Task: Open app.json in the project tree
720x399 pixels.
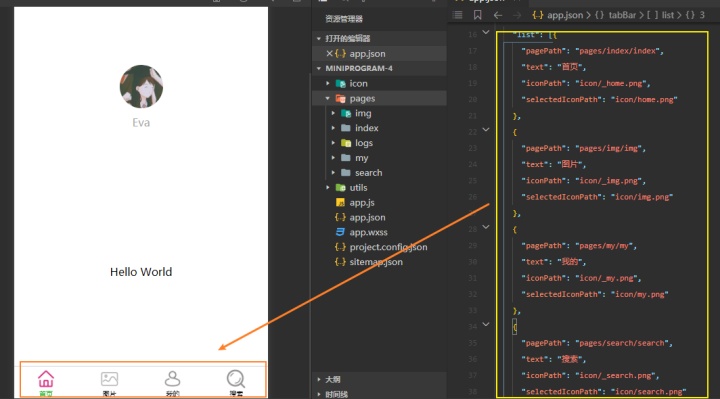Action: click(x=367, y=217)
